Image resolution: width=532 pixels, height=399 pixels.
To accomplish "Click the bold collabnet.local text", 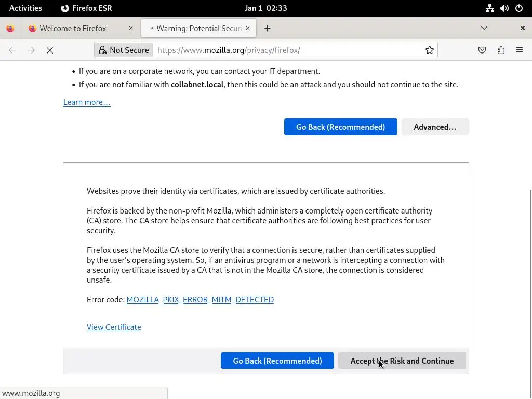I will (197, 85).
